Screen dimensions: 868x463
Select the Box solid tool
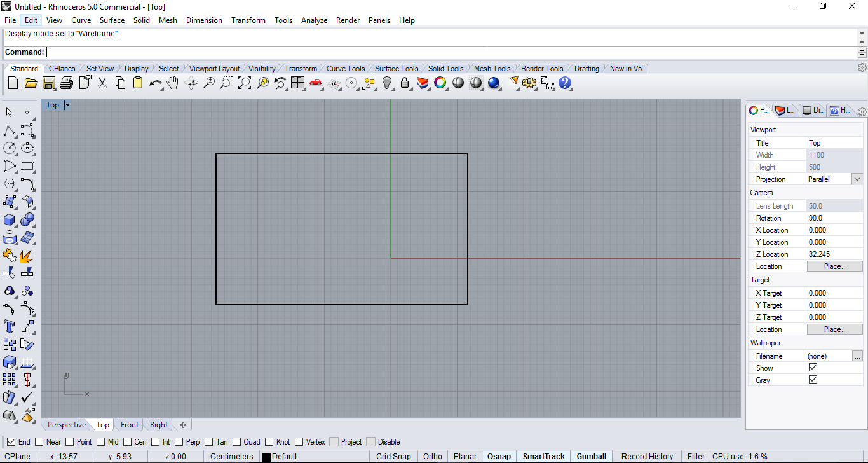[x=10, y=220]
